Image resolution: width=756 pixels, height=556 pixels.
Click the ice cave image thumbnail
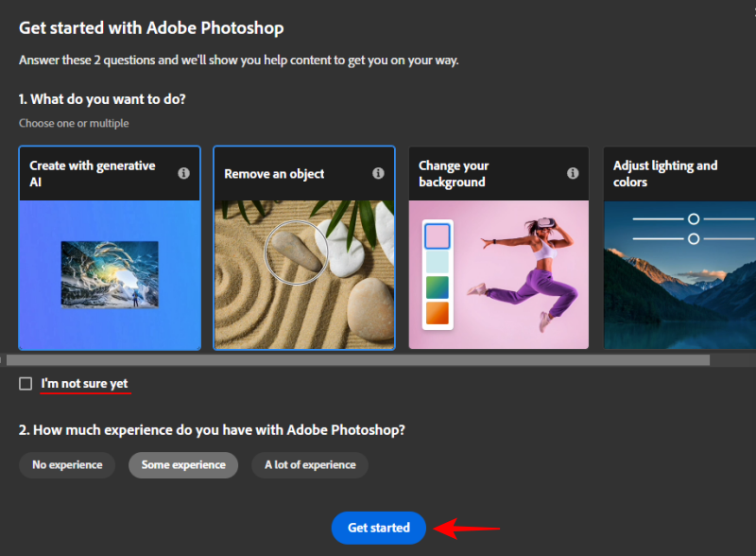pos(110,274)
